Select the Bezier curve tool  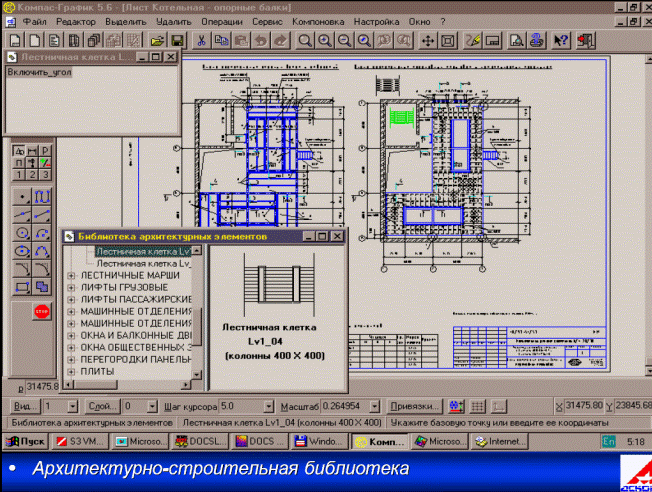click(42, 251)
